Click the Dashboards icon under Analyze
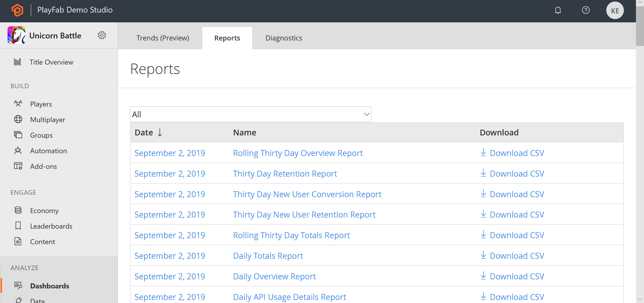This screenshot has width=644, height=303. point(18,286)
